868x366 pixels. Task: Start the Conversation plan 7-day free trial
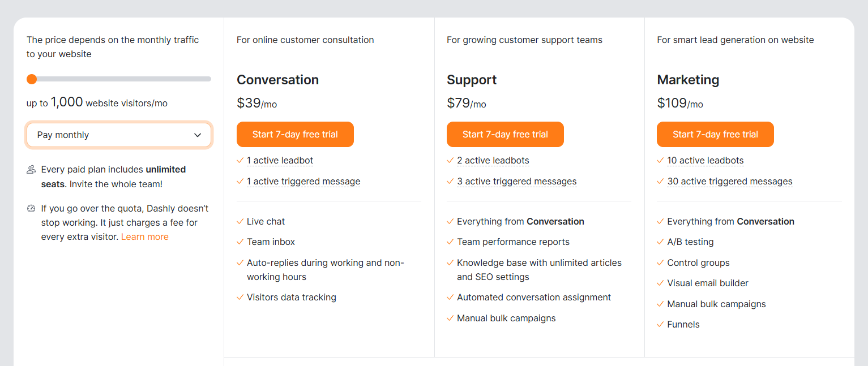295,134
